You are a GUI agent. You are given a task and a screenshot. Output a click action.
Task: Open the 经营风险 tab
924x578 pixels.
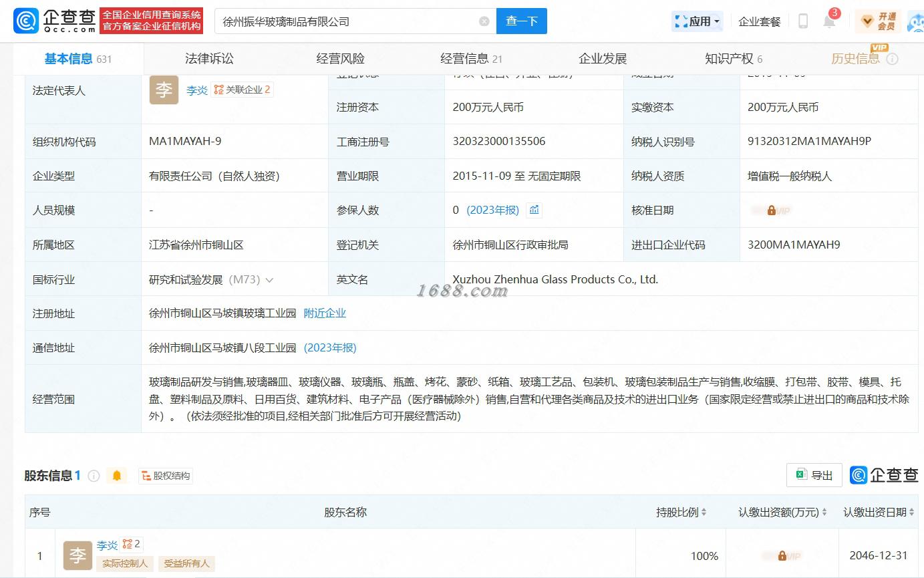tap(341, 59)
